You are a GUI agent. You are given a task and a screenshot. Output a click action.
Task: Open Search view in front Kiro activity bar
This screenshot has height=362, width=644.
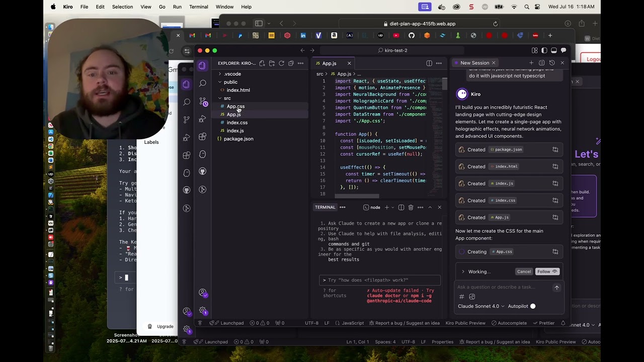[202, 83]
